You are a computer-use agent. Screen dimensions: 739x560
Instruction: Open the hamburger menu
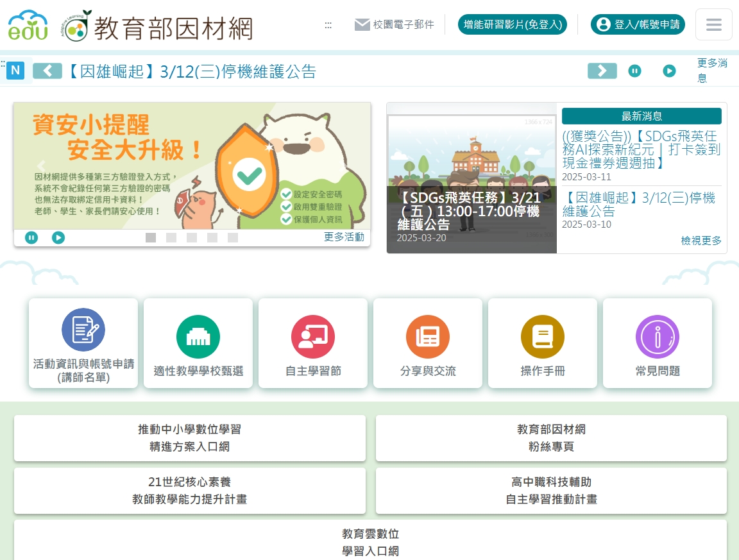pos(713,24)
